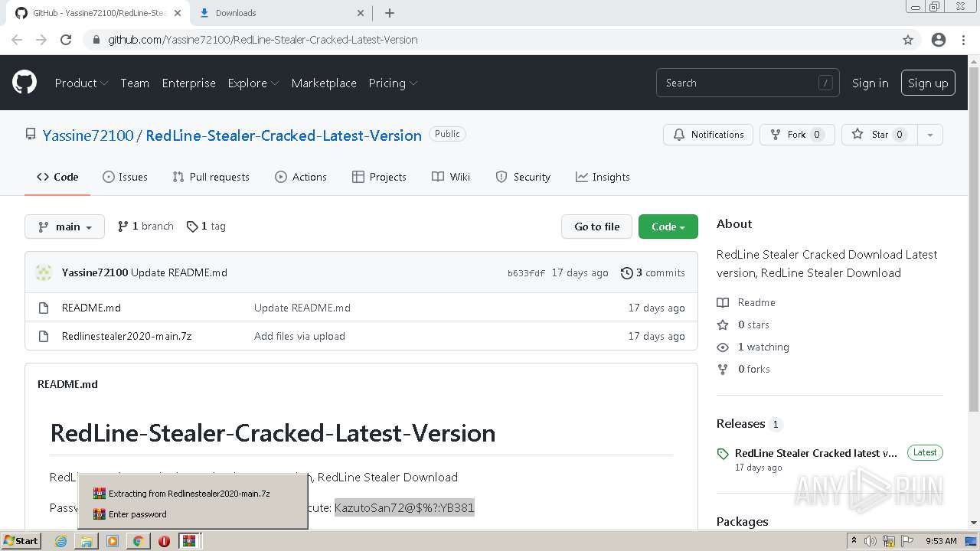Reload the page with refresh icon

point(66,40)
